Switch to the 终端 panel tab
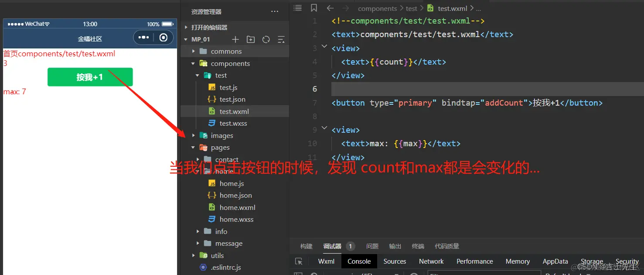This screenshot has width=644, height=275. click(418, 246)
